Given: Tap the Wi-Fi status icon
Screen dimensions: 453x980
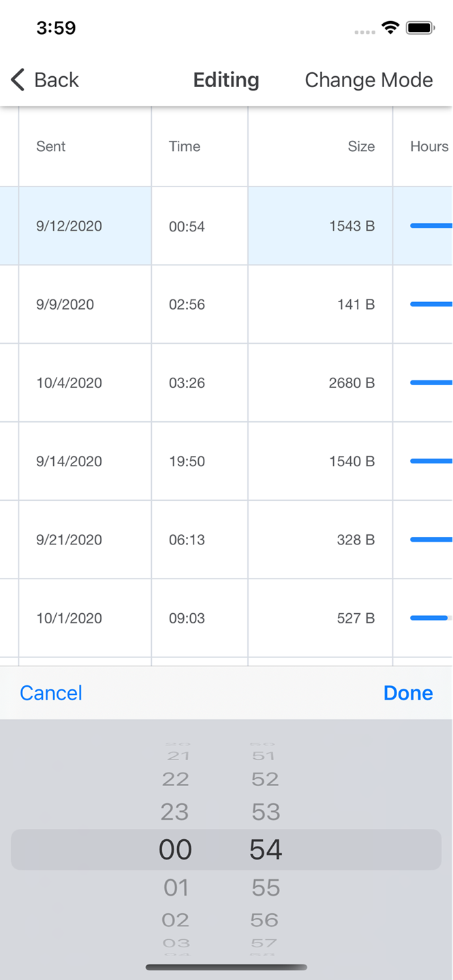Looking at the screenshot, I should pos(390,28).
